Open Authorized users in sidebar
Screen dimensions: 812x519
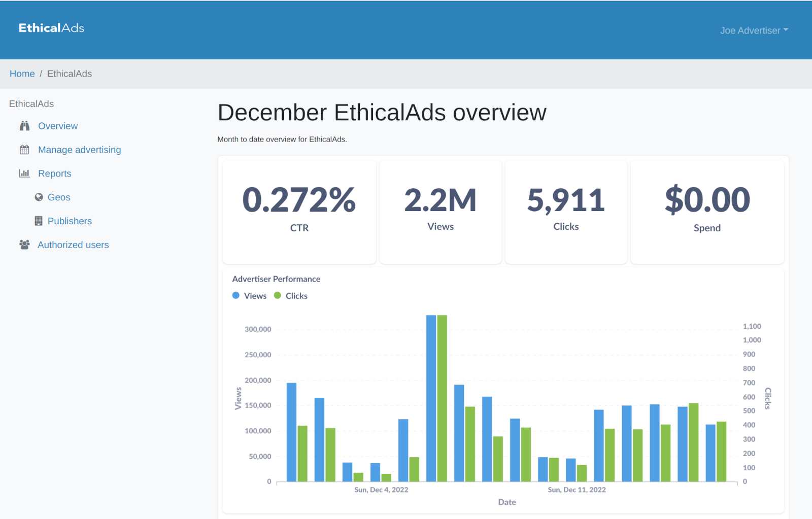pos(73,245)
